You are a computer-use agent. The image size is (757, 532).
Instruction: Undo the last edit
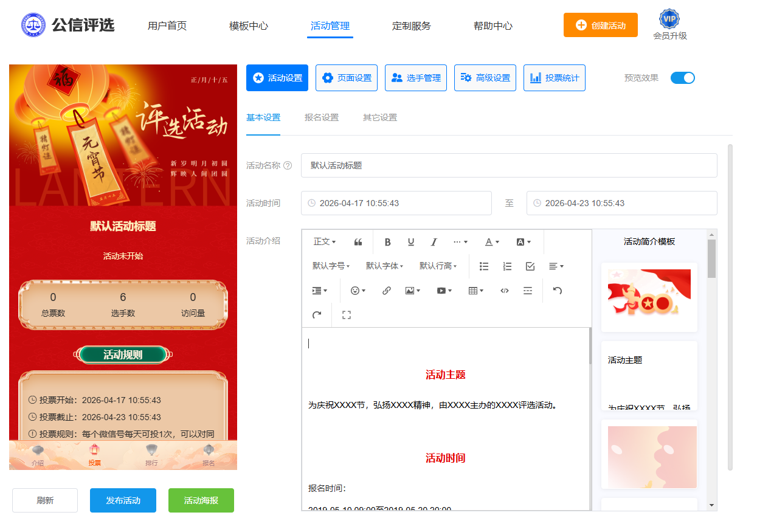click(x=557, y=291)
